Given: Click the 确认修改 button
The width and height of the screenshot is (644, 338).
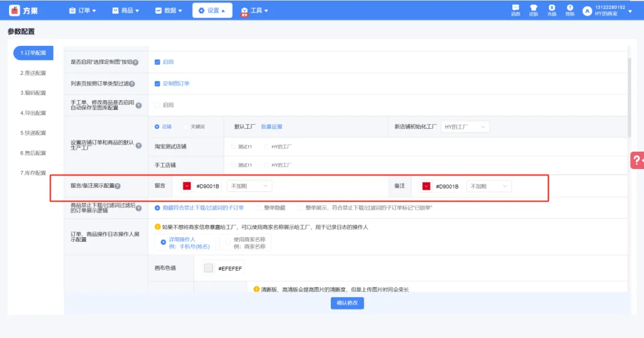Looking at the screenshot, I should (347, 303).
